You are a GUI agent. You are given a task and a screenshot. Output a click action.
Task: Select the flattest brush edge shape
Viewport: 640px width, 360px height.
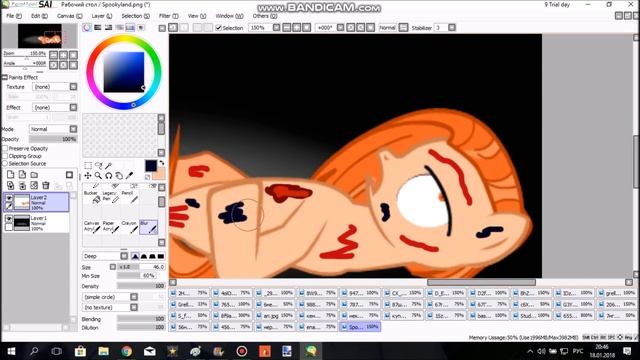161,256
